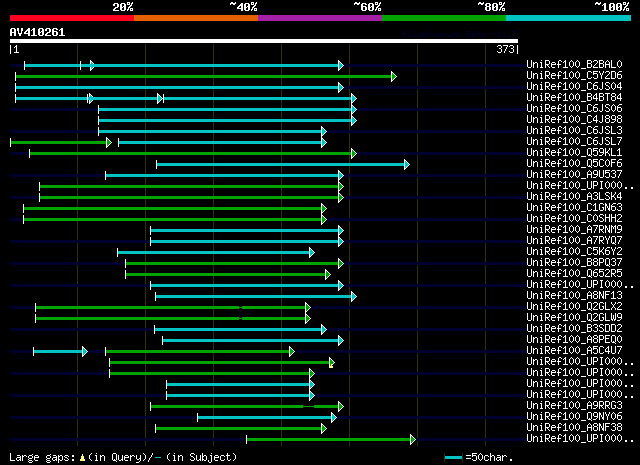Click the cyan alignment bar for A8NF13
The height and width of the screenshot is (465, 640).
click(x=256, y=297)
